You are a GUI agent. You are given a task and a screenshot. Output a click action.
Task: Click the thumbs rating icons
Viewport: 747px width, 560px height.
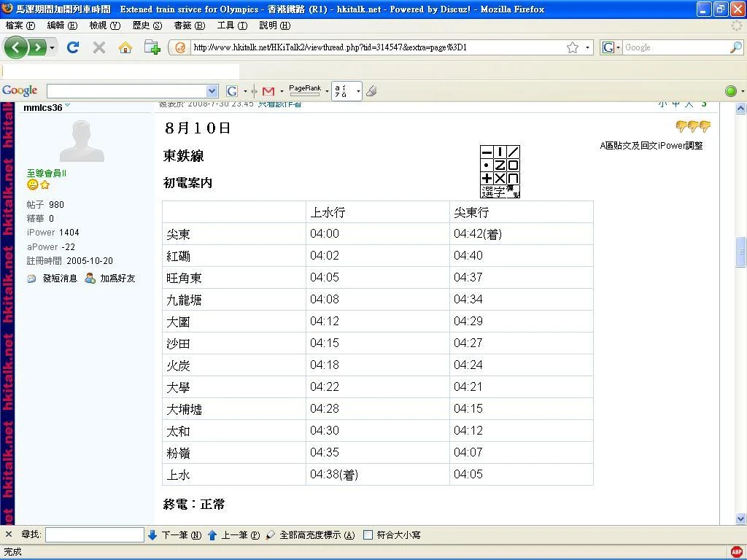tap(693, 126)
